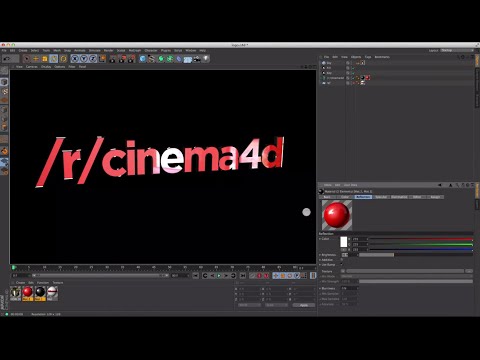Open the MoGraph menu
The height and width of the screenshot is (360, 480).
tap(135, 51)
